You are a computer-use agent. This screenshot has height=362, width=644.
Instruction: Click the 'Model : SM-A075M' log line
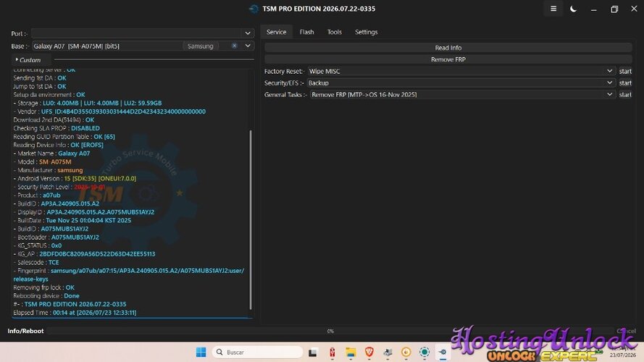[42, 161]
